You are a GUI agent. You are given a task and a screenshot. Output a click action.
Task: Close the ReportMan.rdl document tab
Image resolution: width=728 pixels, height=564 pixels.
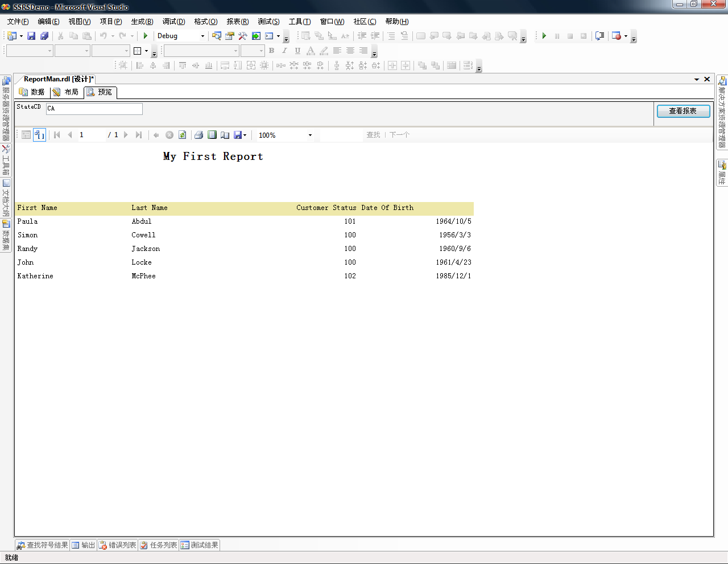click(707, 79)
